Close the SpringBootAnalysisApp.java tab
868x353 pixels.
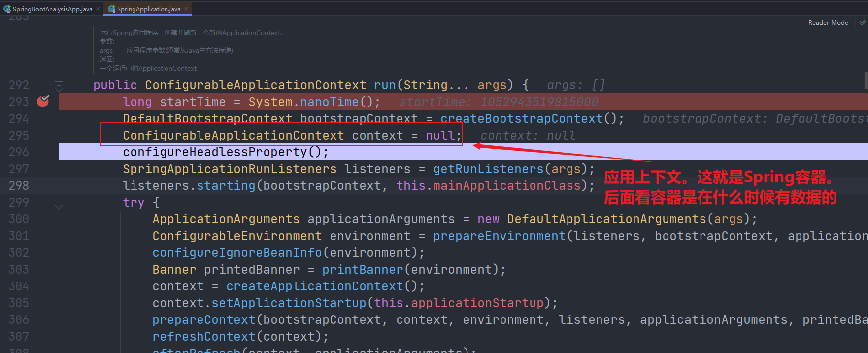coord(98,9)
